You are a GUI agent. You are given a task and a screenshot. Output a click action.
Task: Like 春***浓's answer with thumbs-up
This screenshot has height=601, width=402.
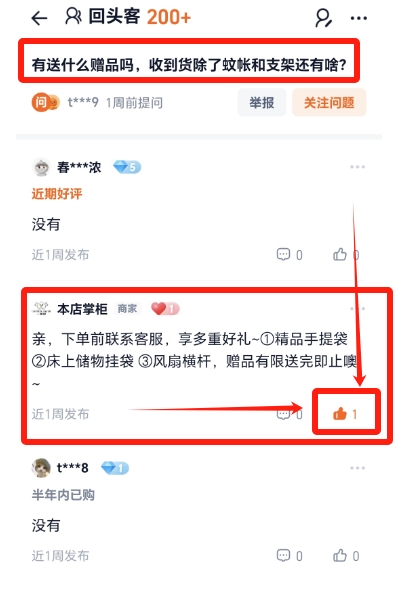tap(346, 255)
